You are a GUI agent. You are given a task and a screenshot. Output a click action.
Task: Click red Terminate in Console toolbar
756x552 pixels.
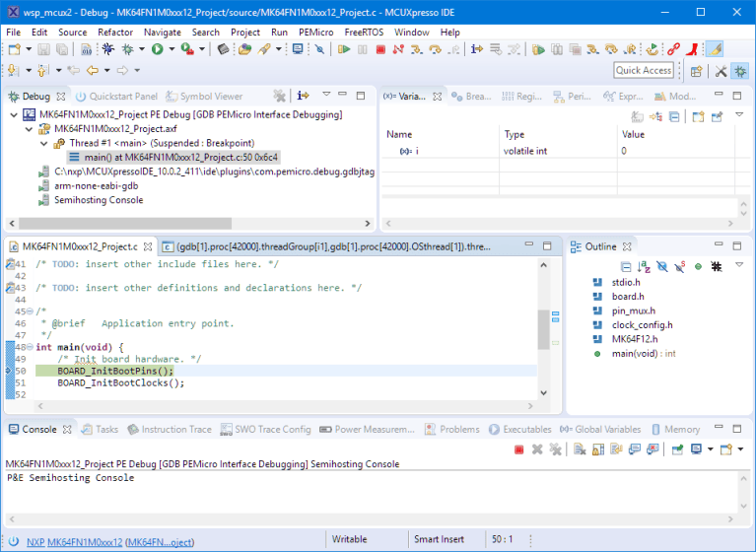tap(518, 449)
